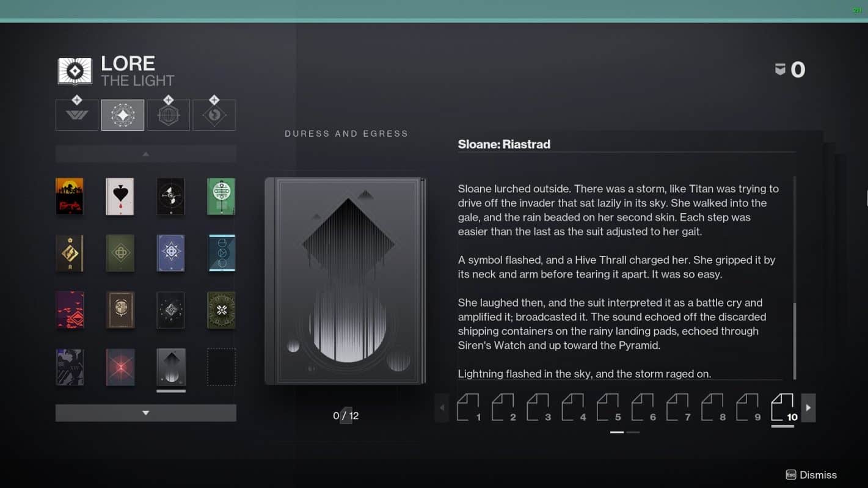Open lore page 6

[643, 408]
